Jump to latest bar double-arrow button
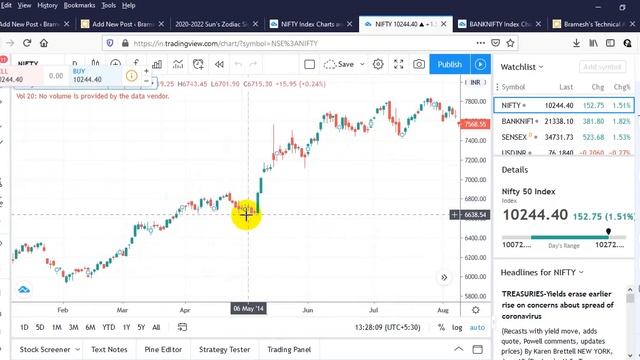Viewport: 640px width, 360px height. click(x=444, y=278)
